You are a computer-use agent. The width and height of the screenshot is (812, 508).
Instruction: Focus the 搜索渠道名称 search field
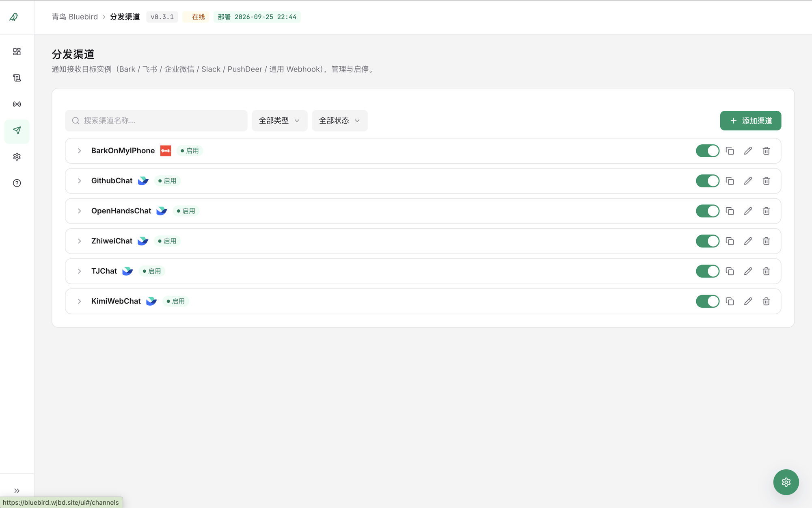156,121
